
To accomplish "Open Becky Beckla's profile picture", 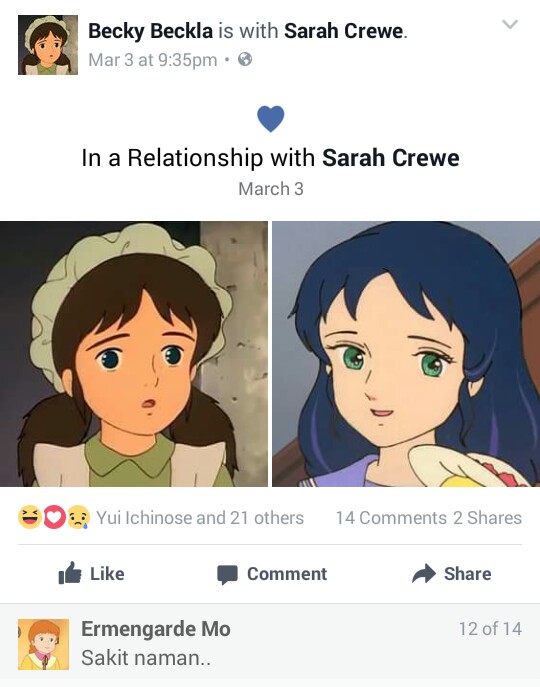I will click(48, 45).
